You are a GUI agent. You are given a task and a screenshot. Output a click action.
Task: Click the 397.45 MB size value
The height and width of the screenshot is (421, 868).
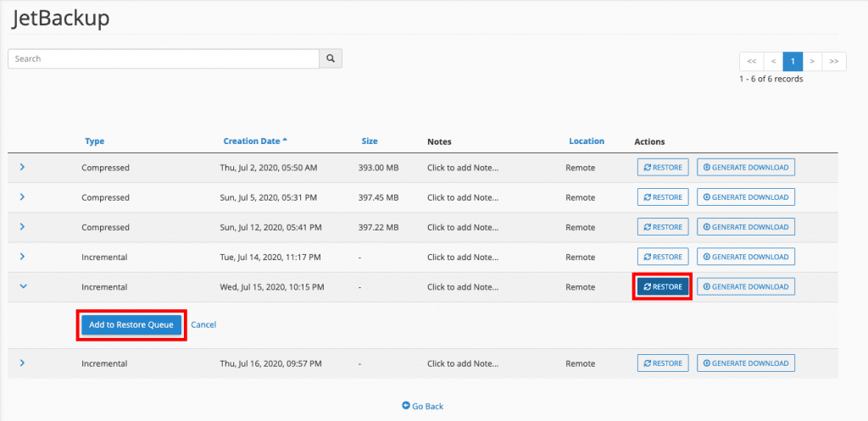(x=379, y=197)
